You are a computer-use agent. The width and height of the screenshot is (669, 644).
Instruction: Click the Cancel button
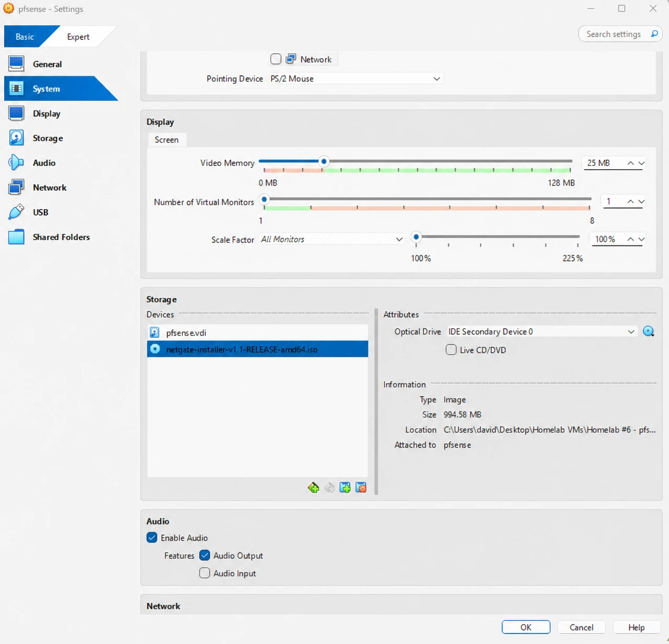(581, 627)
